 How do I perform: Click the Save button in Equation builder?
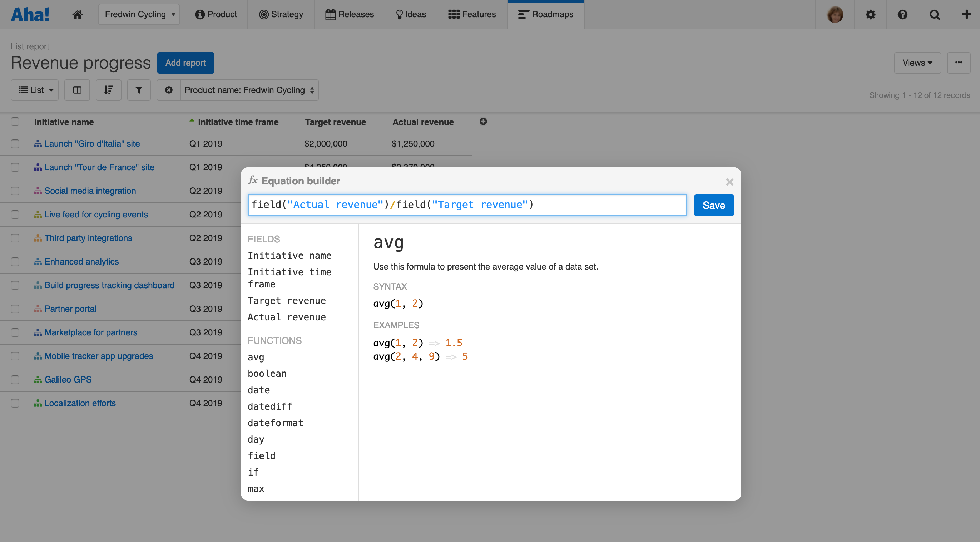point(713,205)
